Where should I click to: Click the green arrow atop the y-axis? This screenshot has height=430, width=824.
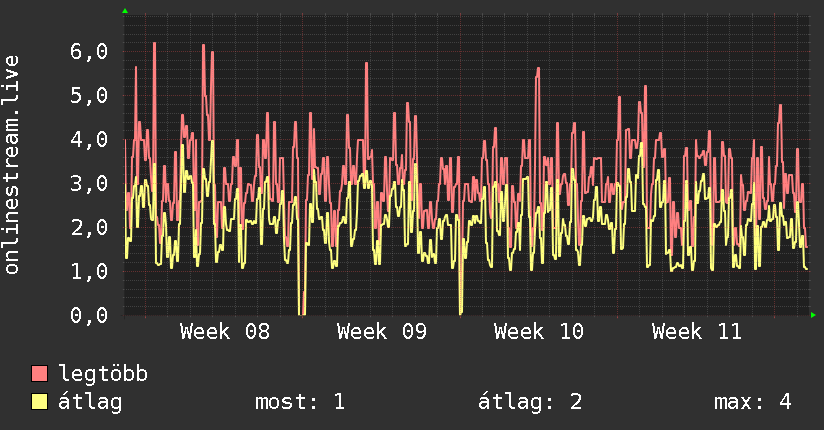click(125, 11)
